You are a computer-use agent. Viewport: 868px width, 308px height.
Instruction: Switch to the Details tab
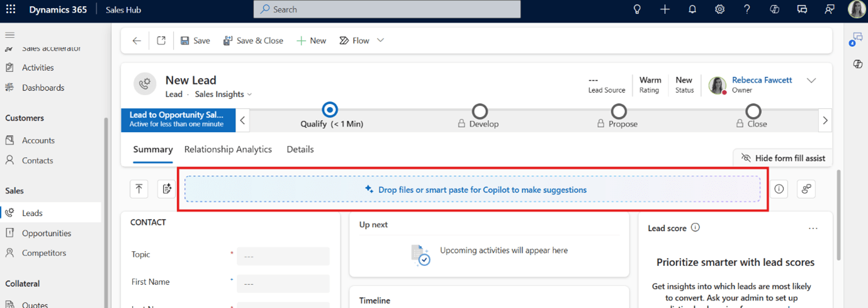click(x=300, y=150)
